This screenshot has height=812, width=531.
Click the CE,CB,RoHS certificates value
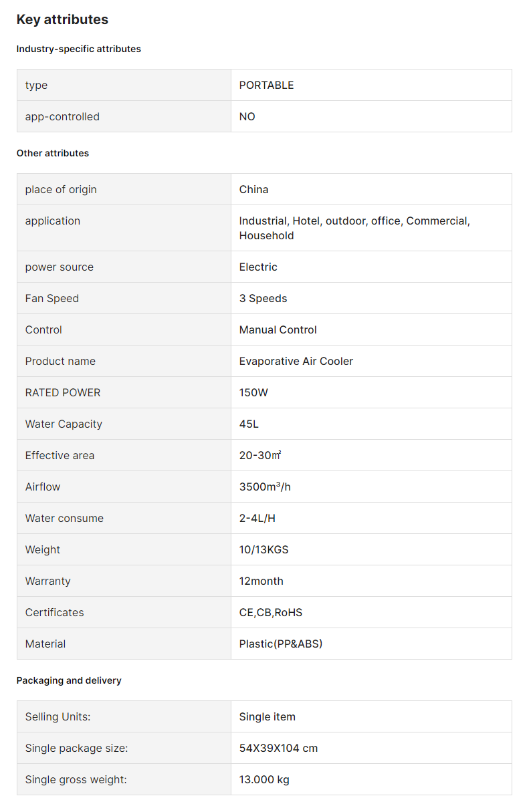271,612
